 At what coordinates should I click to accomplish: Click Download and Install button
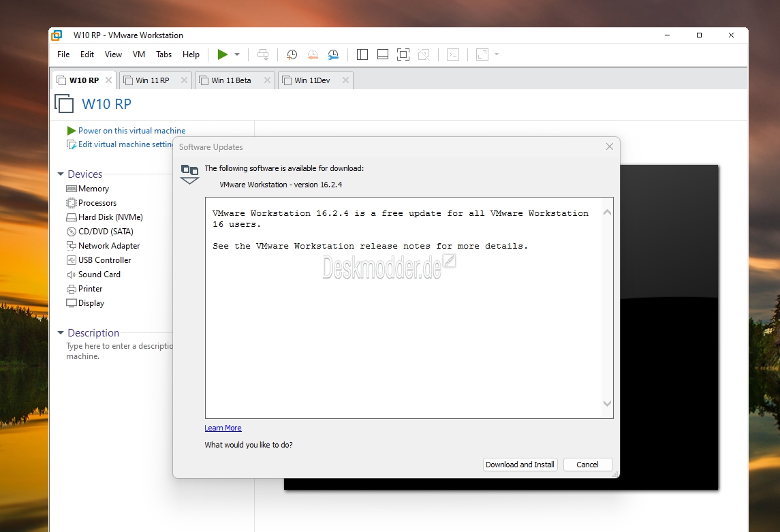click(520, 465)
